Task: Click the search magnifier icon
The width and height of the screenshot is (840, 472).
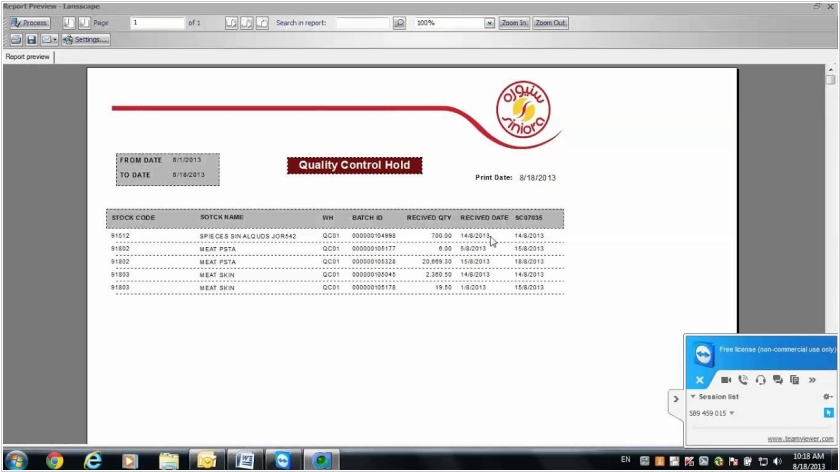Action: 399,23
